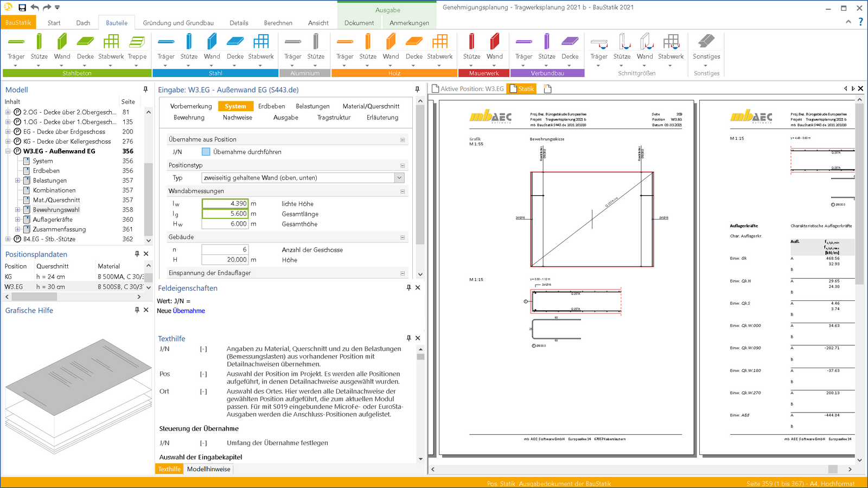Select the Stahlbeton Träger icon
868x488 pixels.
(16, 42)
